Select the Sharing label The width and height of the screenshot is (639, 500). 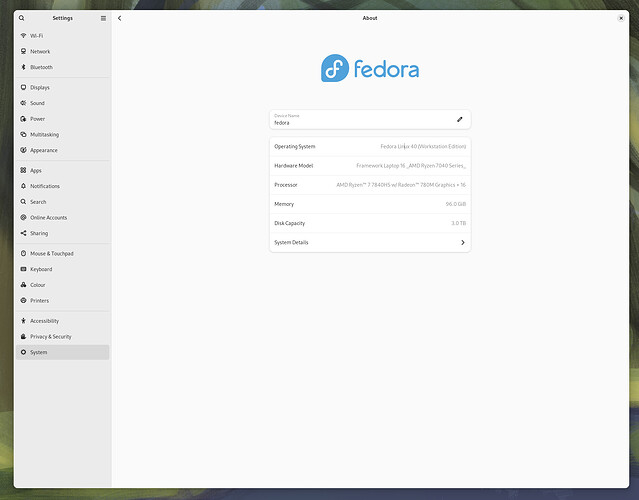pos(39,233)
